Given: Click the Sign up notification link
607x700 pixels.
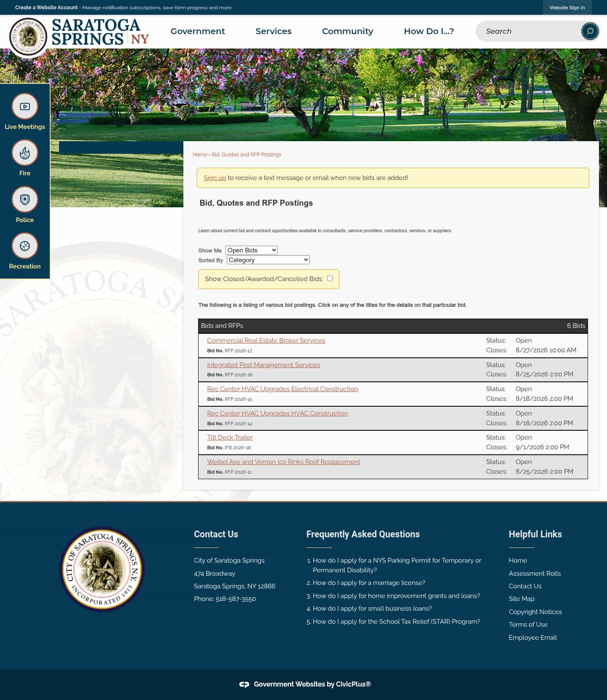Looking at the screenshot, I should coord(215,178).
